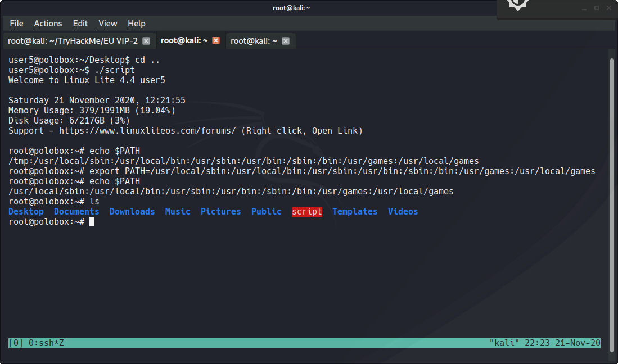Click the linuxliteos.com forums URL
The image size is (618, 364).
(147, 131)
